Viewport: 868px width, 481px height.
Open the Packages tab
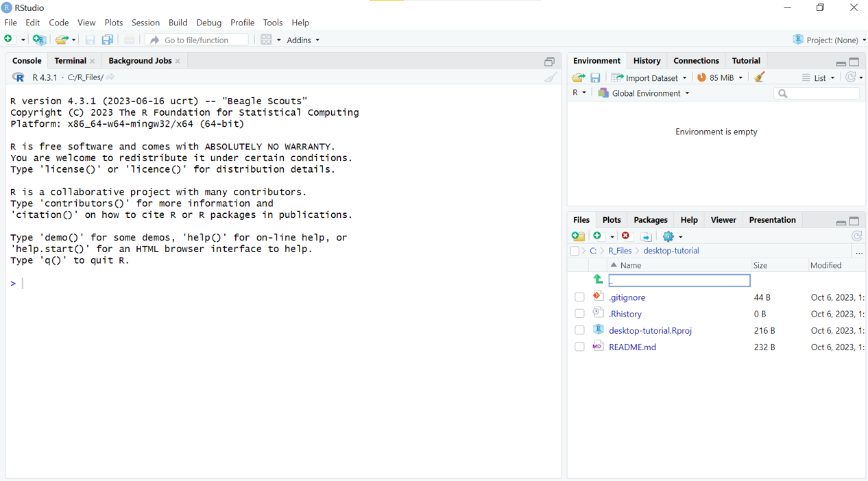[651, 220]
